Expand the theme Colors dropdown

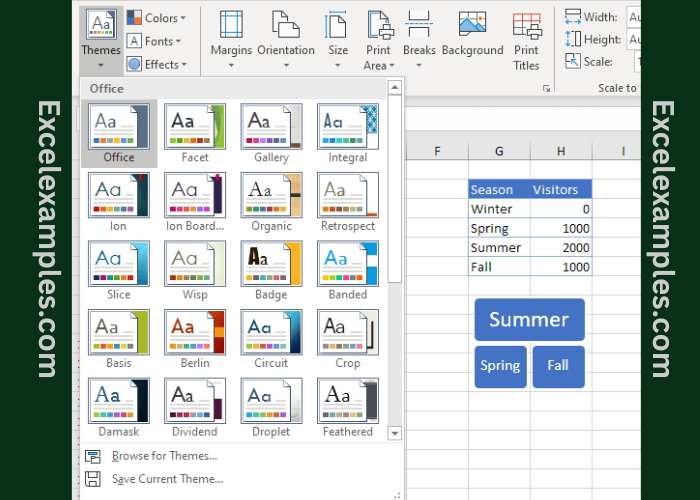(153, 18)
